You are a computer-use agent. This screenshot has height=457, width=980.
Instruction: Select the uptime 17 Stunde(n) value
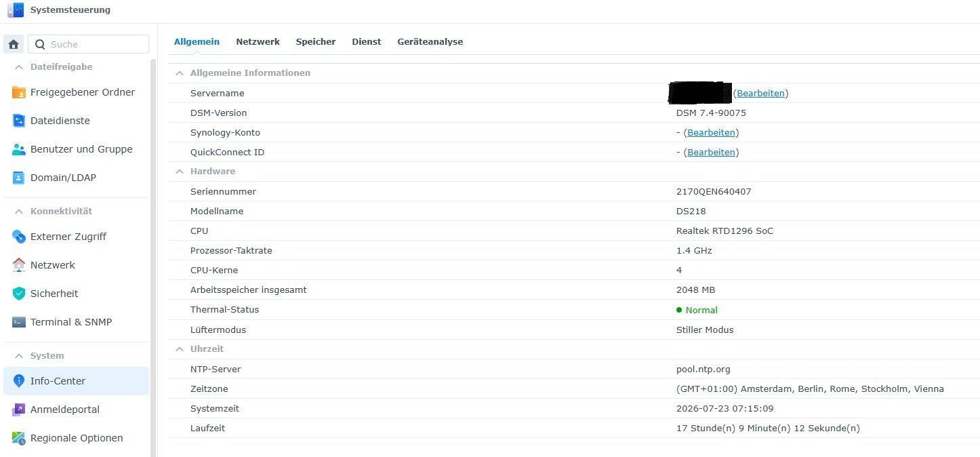(768, 428)
